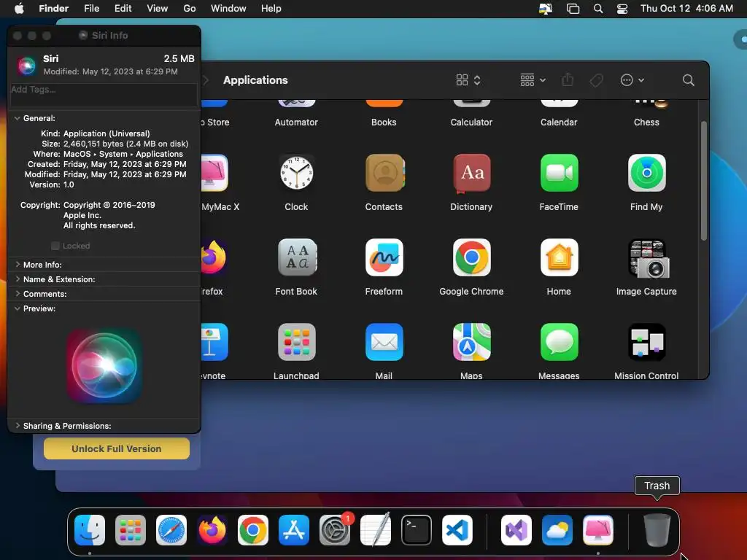This screenshot has width=747, height=560.
Task: Open TextEdit from the Dock
Action: click(376, 529)
